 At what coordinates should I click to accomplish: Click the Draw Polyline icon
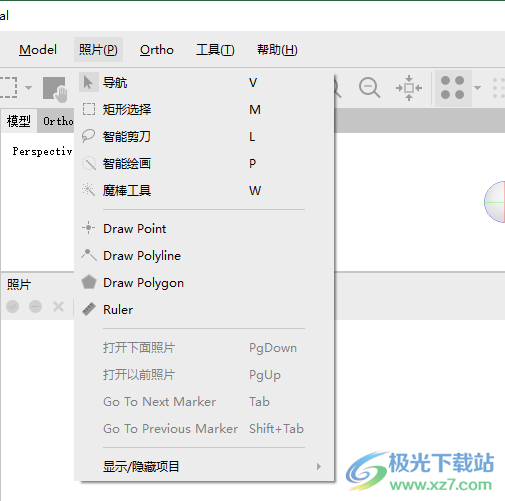point(89,255)
